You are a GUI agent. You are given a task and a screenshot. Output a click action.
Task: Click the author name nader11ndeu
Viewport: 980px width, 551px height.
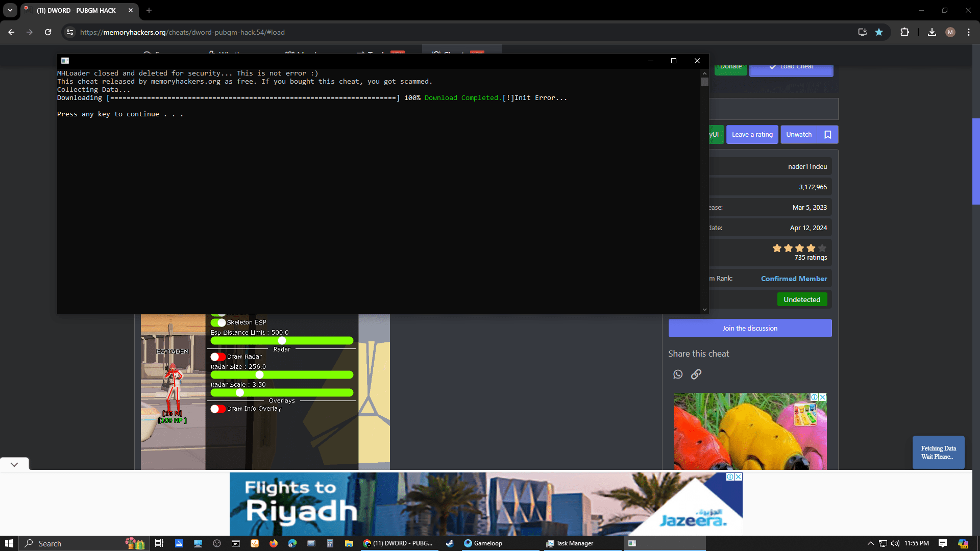click(807, 166)
